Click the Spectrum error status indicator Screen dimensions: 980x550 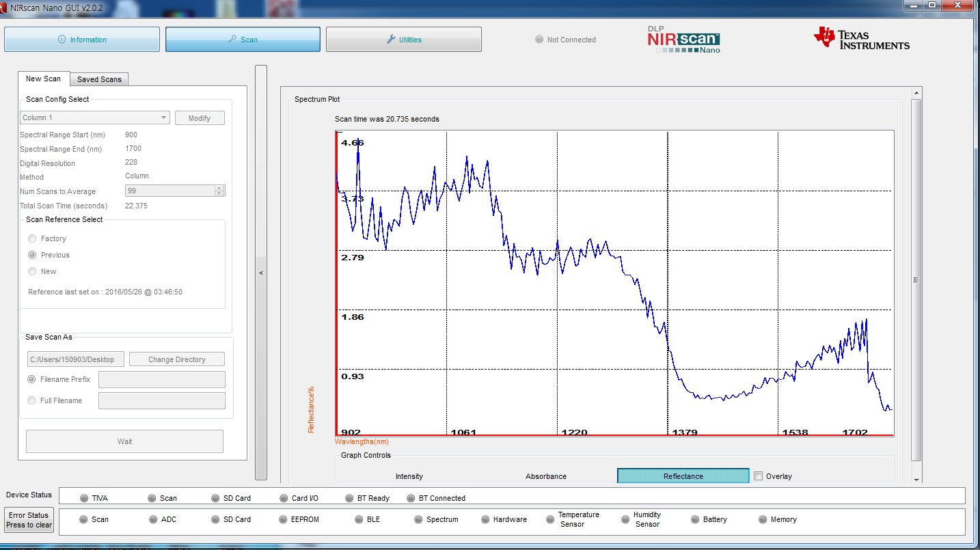pos(419,519)
